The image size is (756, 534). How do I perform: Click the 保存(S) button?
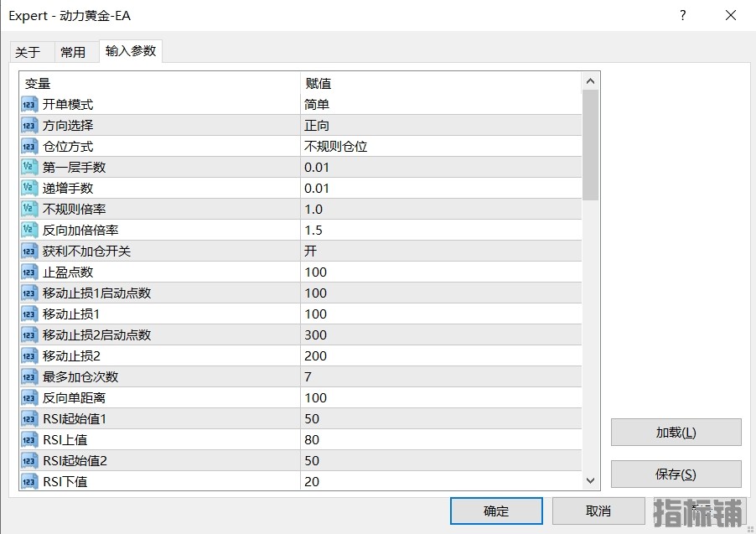[676, 474]
